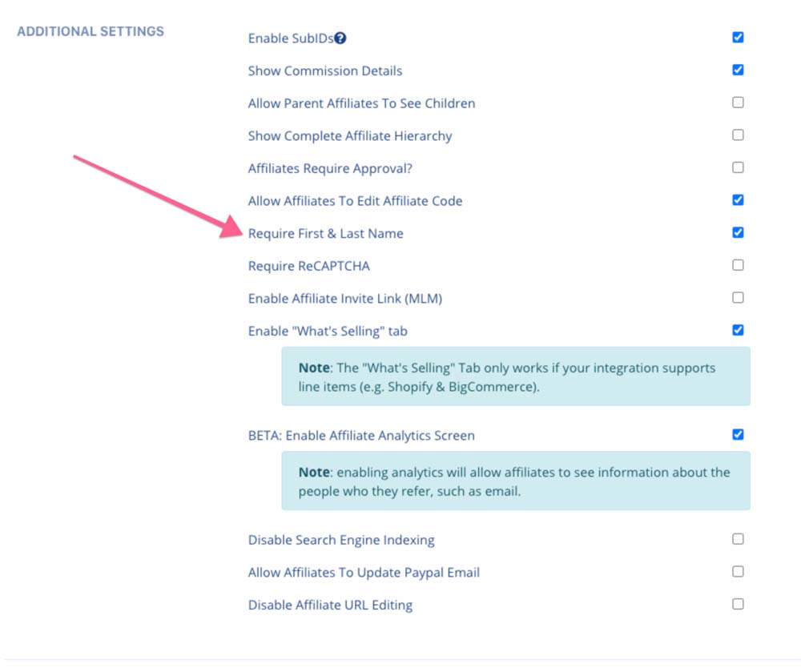Viewport: 801px width, 672px height.
Task: Disable the Enable SubIDs checkbox
Action: 738,37
